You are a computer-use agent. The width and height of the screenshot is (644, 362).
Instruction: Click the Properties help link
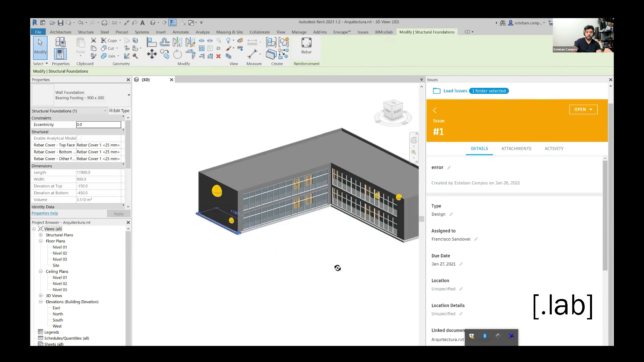point(45,213)
